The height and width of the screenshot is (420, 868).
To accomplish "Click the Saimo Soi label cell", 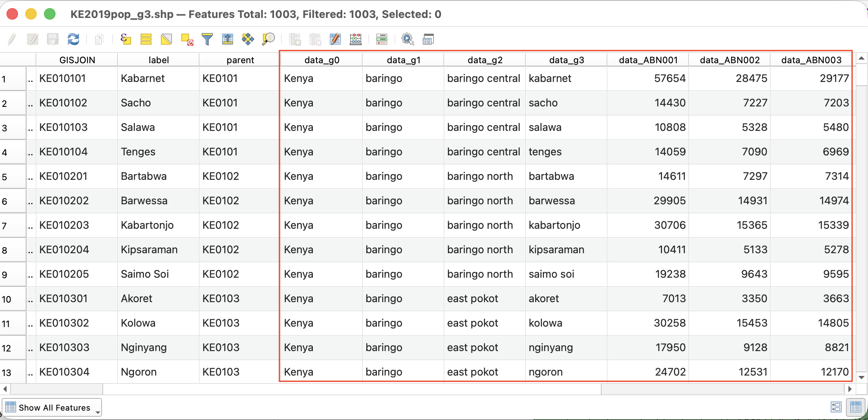I will 159,274.
